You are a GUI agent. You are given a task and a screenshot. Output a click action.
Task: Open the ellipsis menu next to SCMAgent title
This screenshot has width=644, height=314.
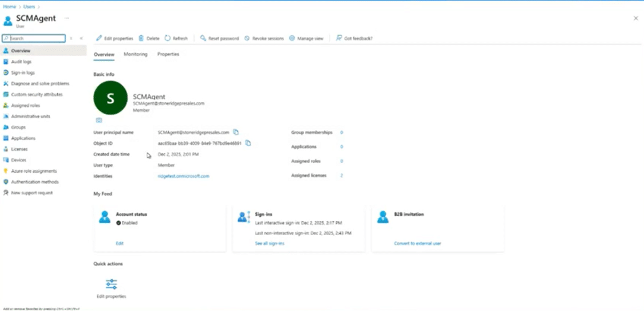[x=67, y=18]
